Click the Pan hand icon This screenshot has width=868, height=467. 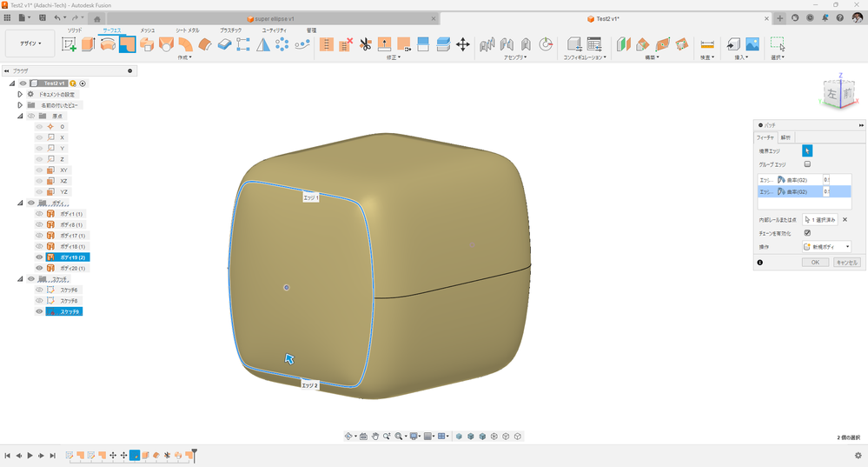coord(375,437)
